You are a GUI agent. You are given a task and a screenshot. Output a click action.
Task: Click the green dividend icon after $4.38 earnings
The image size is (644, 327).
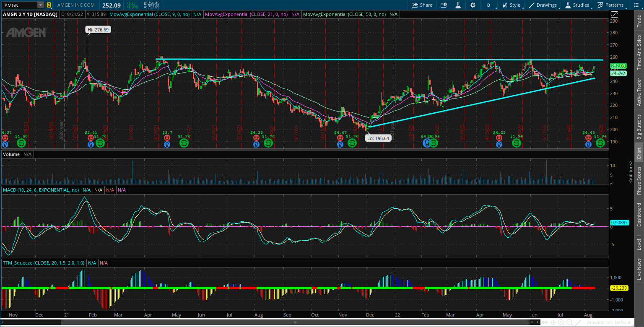coord(268,143)
